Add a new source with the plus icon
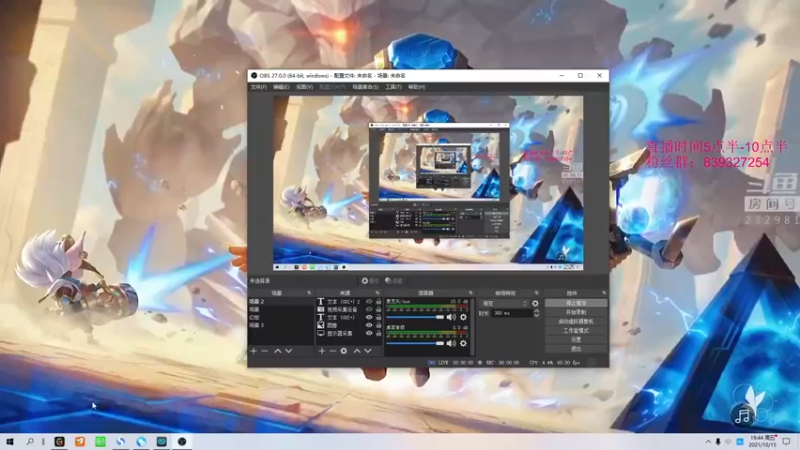 pos(322,351)
